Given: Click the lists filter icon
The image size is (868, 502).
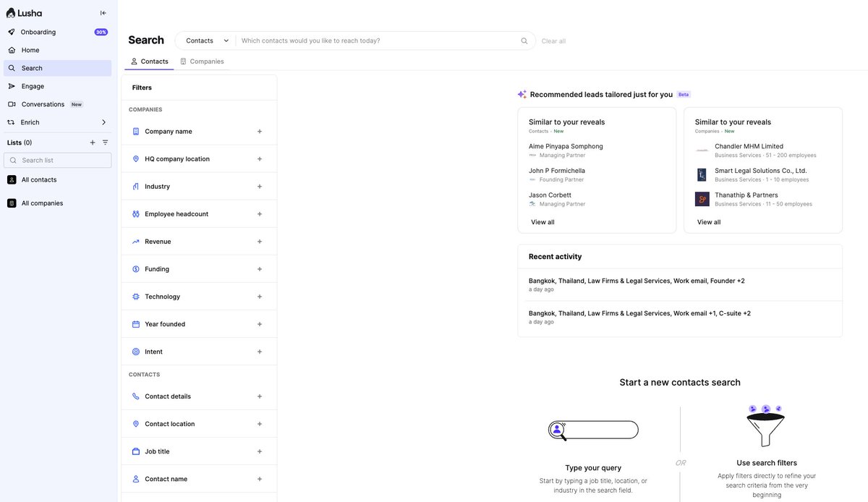Looking at the screenshot, I should pyautogui.click(x=105, y=142).
